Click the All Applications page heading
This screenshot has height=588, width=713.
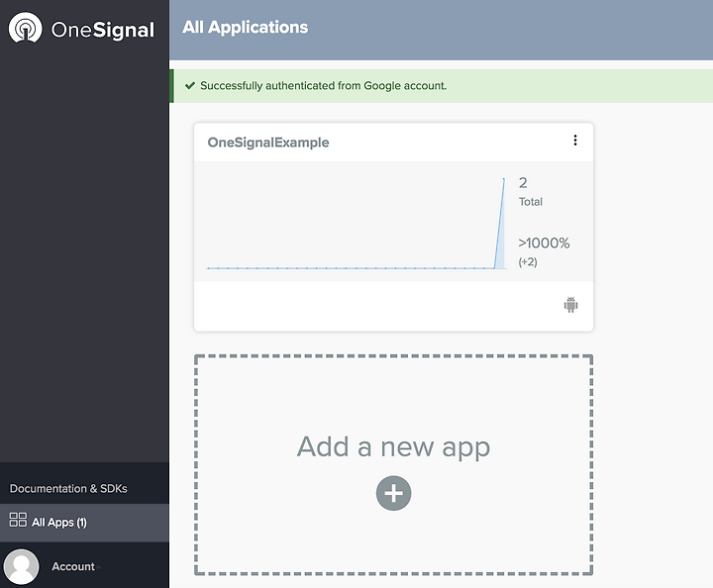point(246,28)
